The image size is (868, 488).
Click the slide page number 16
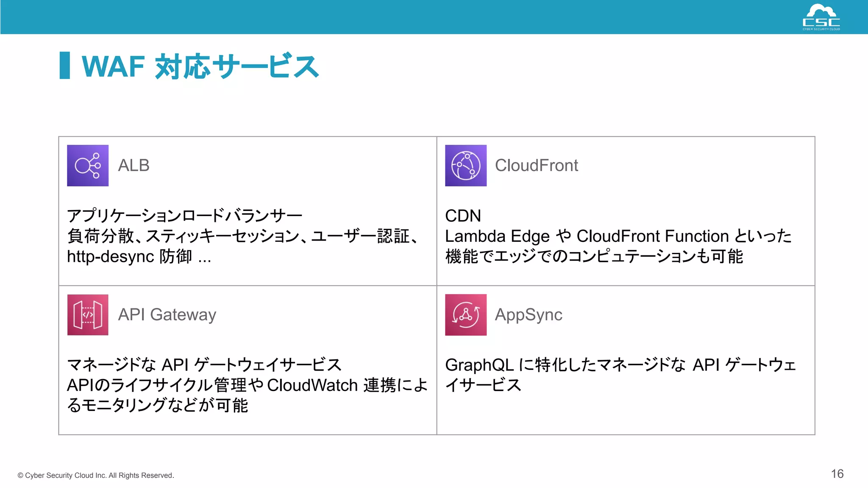(837, 474)
